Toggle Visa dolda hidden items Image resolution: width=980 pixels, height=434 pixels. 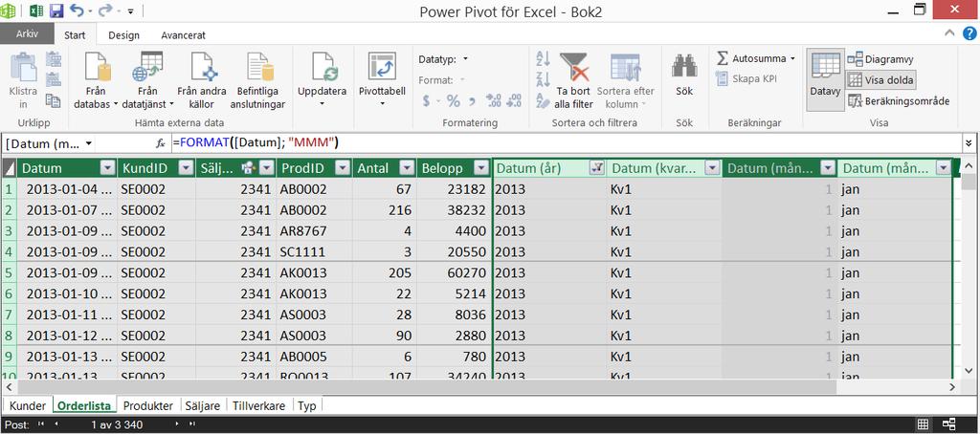click(x=881, y=80)
